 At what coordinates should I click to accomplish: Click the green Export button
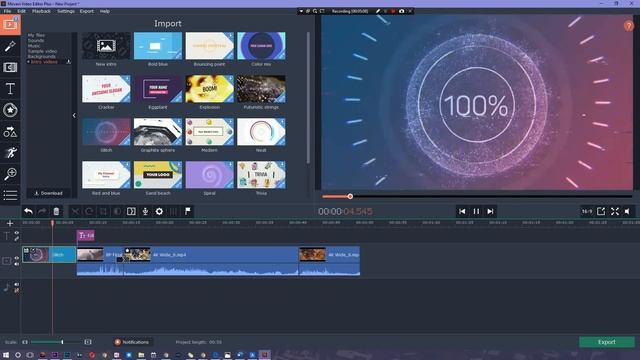[607, 342]
